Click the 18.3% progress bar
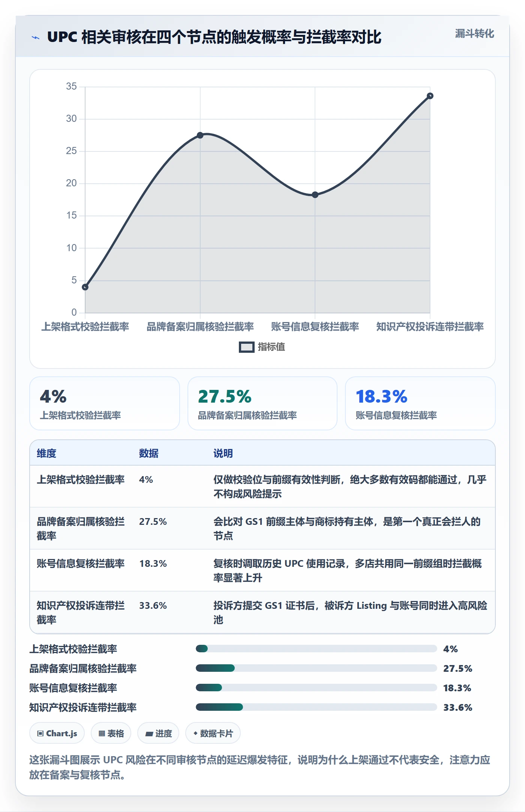The image size is (525, 812). coord(316,688)
